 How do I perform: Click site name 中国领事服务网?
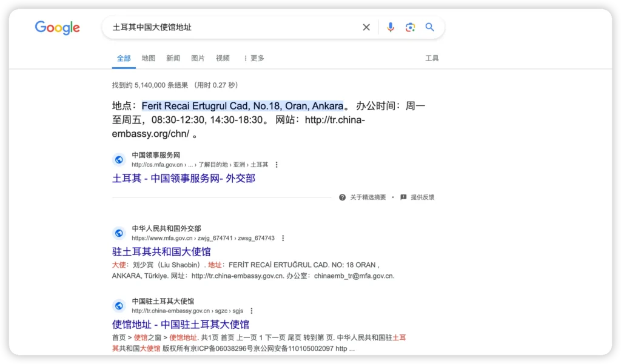click(x=156, y=155)
